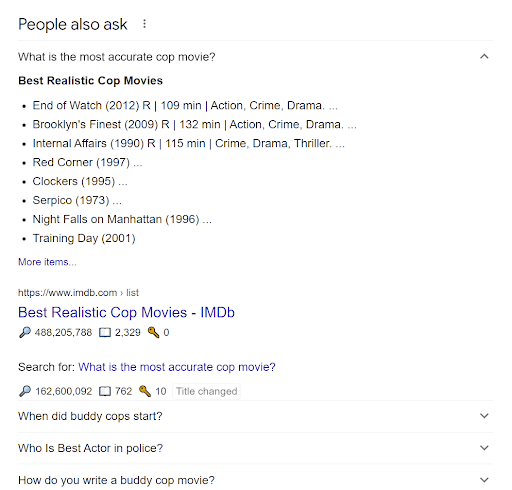Click the magnifier icon next to 488,205,788
Screen dimensions: 512x490
pyautogui.click(x=25, y=332)
